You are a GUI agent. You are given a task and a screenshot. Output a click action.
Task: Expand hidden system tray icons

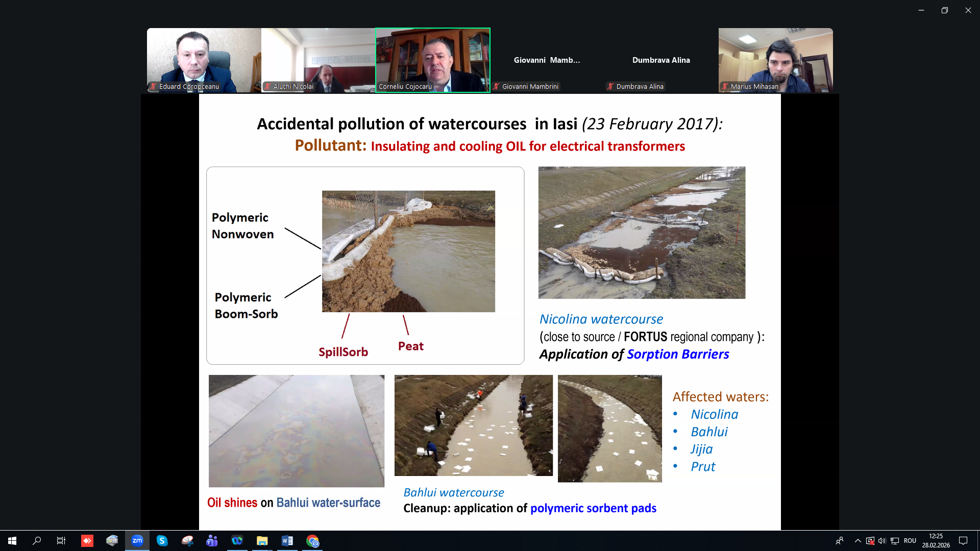857,541
